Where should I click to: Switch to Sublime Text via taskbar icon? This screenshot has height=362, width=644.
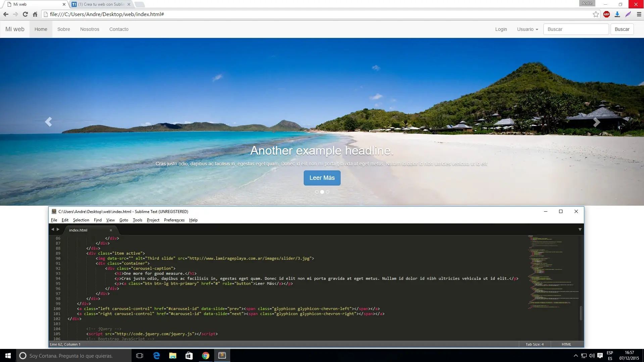(x=222, y=356)
